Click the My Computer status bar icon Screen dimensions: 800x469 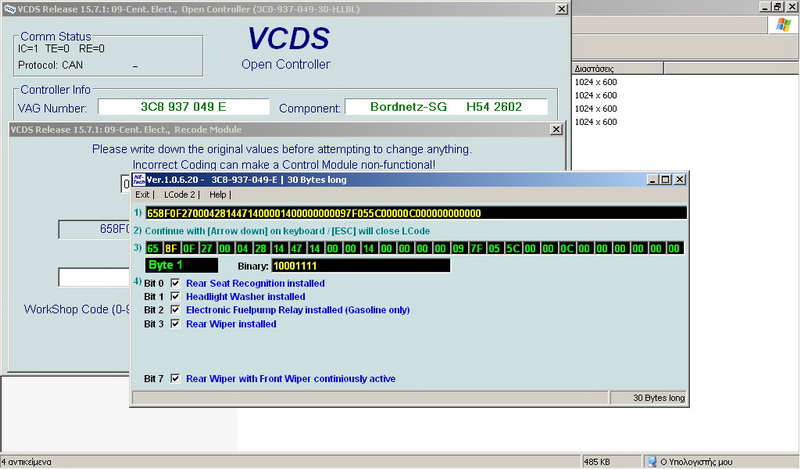[652, 462]
